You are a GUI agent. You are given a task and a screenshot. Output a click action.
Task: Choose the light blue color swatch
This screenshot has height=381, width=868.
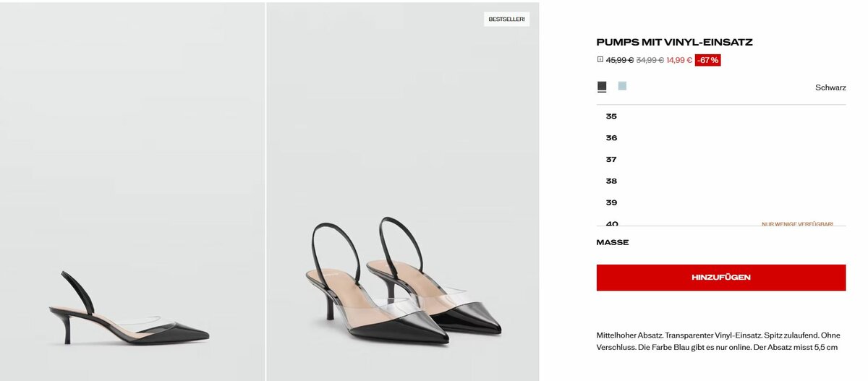622,86
